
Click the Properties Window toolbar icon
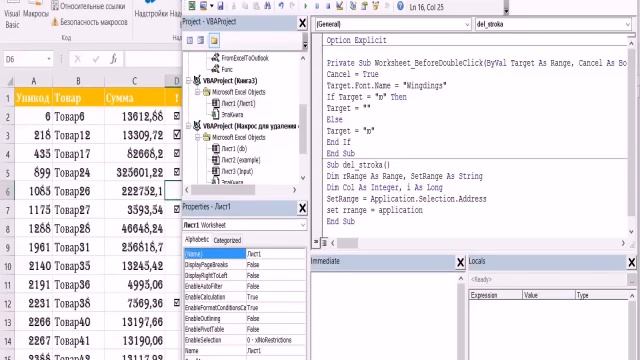[364, 6]
